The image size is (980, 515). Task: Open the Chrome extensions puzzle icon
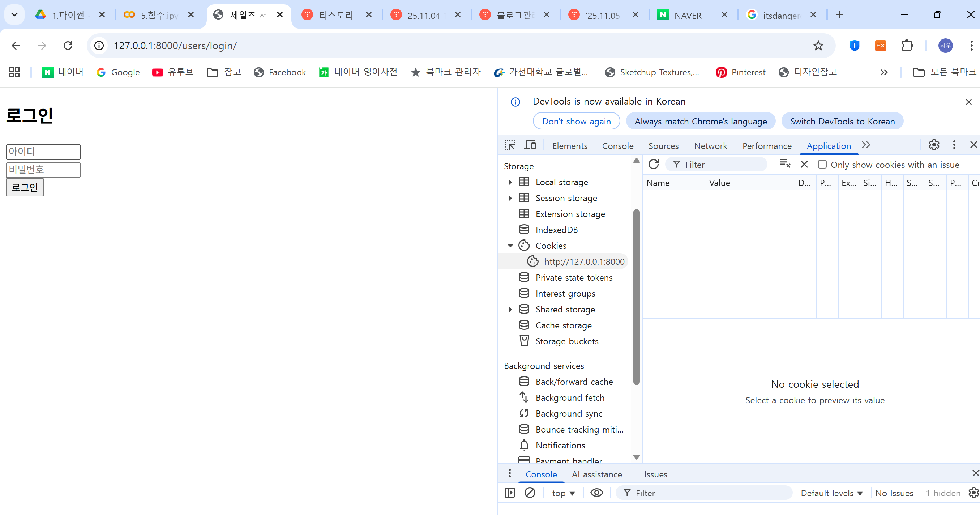coord(907,46)
